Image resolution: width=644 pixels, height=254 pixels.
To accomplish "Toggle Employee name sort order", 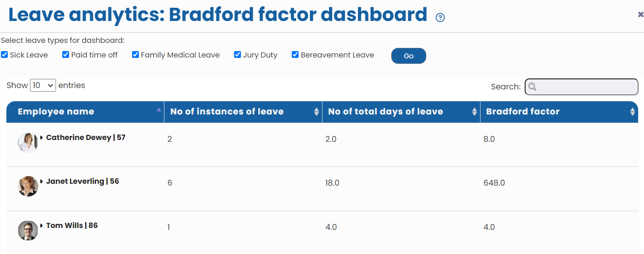I will [x=158, y=110].
